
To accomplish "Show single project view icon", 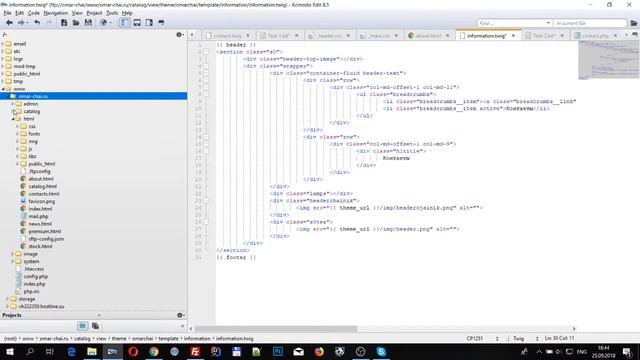I will pos(82,326).
